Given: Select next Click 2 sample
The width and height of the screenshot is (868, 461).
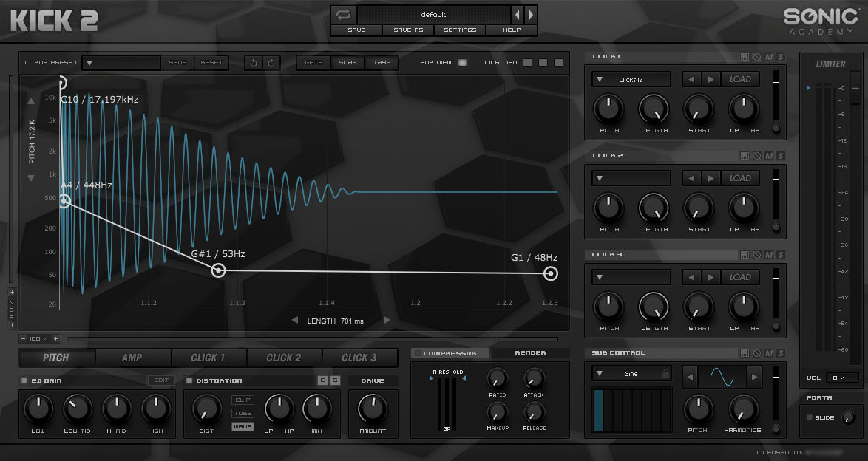Looking at the screenshot, I should click(711, 178).
